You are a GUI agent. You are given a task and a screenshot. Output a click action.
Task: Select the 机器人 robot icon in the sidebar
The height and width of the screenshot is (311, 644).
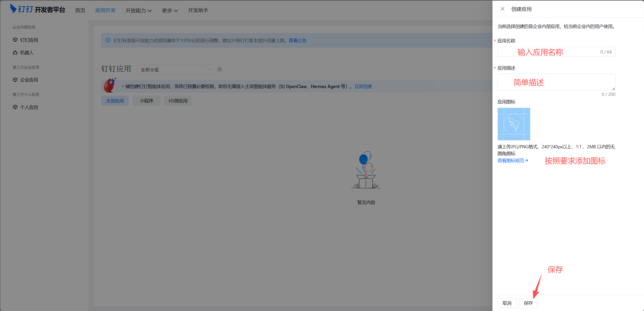click(x=15, y=52)
